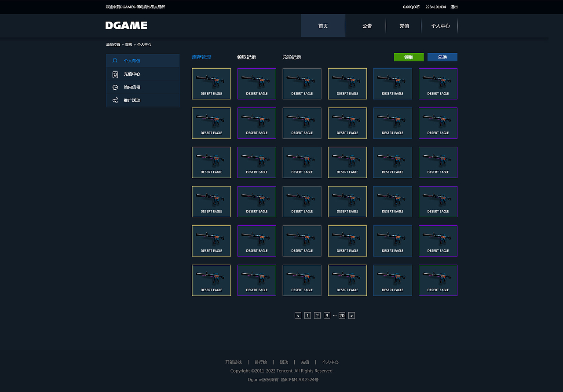
Task: Select fifth item in bottom row
Action: click(x=393, y=280)
